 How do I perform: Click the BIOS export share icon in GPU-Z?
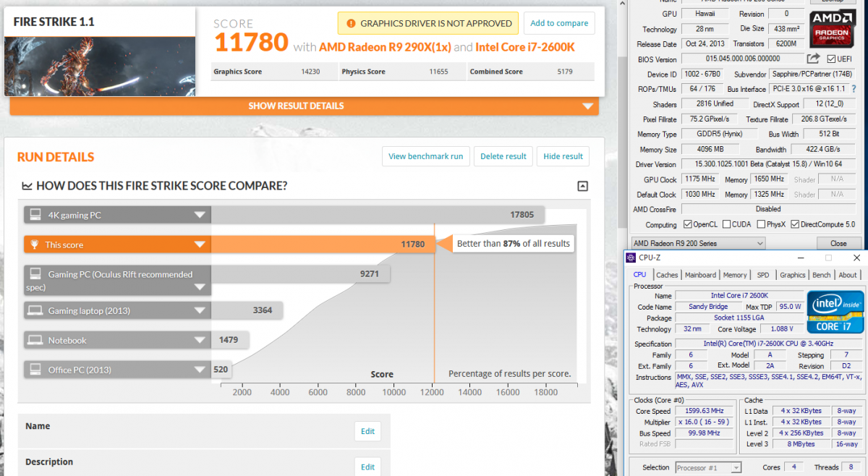[813, 59]
